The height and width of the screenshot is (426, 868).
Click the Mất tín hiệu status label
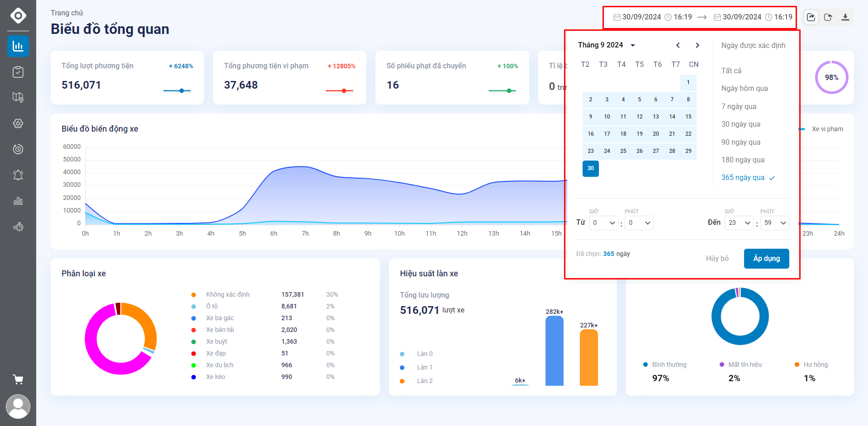tap(745, 364)
